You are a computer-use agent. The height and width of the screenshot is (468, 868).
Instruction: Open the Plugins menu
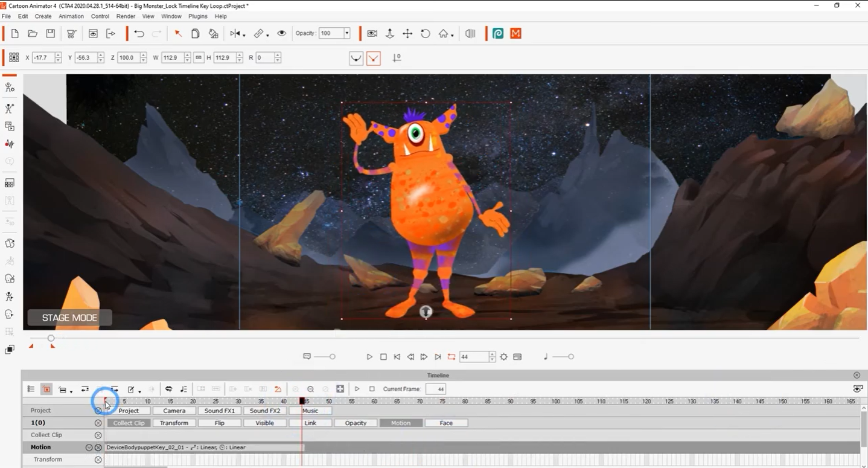click(198, 16)
